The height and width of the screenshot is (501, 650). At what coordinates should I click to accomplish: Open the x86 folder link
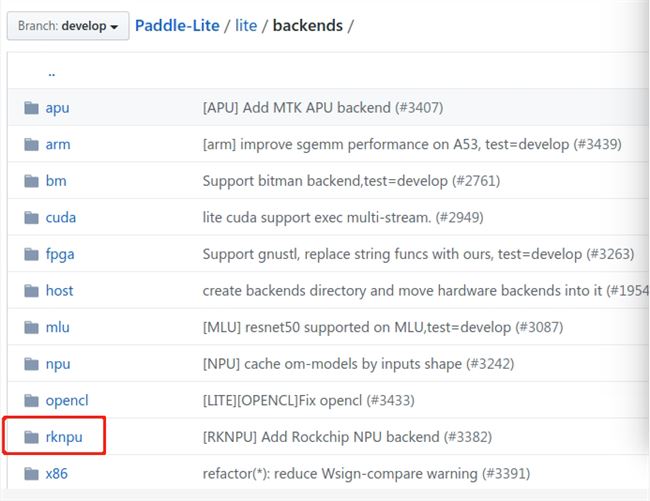click(56, 474)
